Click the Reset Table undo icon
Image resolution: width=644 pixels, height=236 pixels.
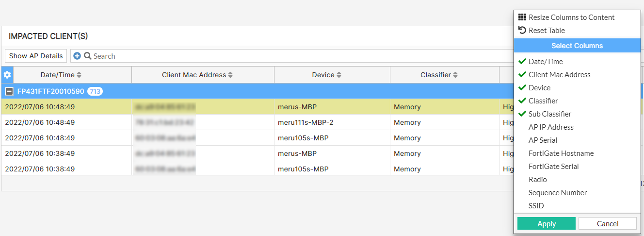click(522, 30)
